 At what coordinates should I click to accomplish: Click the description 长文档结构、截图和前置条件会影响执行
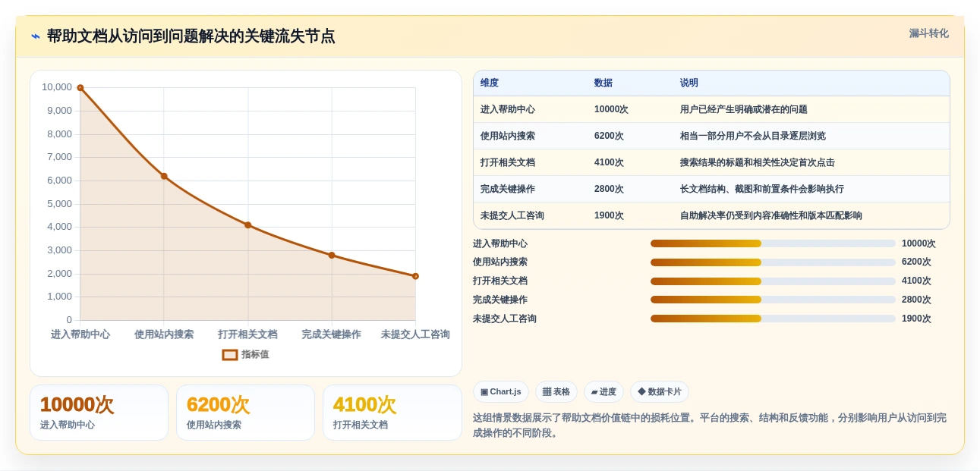tap(762, 189)
